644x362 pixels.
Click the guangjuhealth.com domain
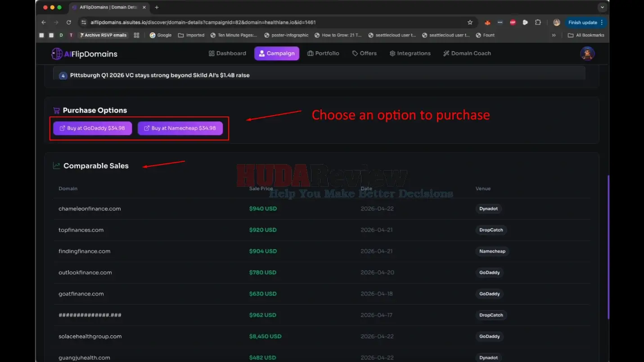(x=84, y=358)
